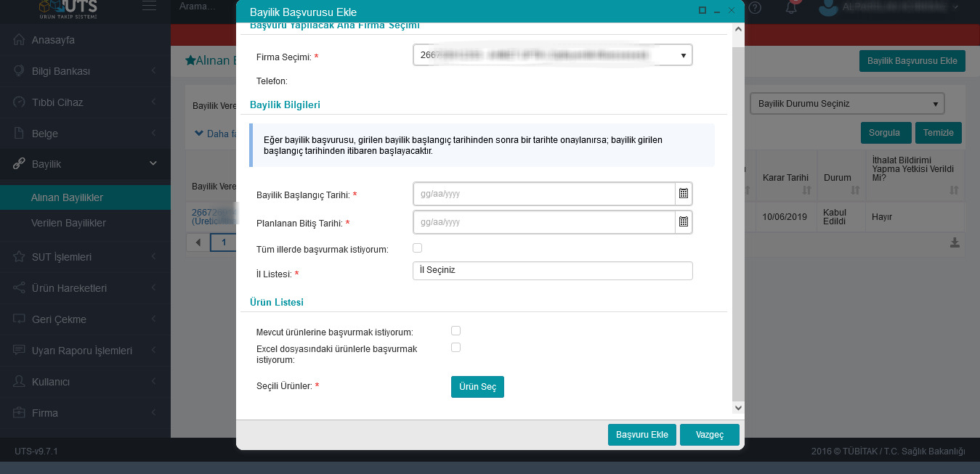
Task: Tick Excel dosyasındaki ürünlerle başvurmak checkbox
Action: coord(455,348)
